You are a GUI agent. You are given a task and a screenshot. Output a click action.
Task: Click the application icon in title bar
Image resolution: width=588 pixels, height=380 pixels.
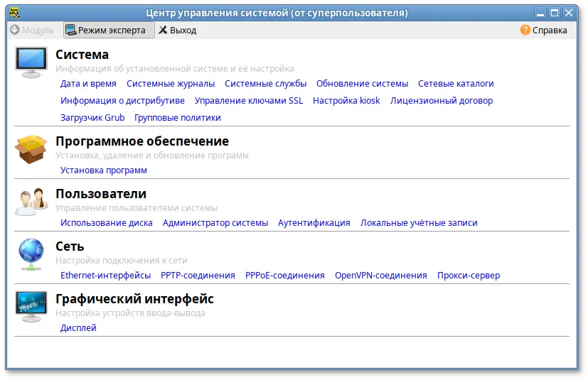[x=14, y=13]
